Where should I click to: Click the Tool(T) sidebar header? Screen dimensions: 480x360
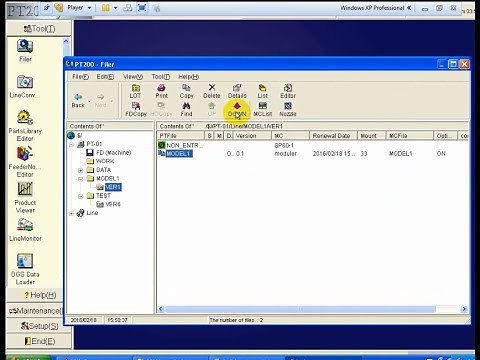pyautogui.click(x=39, y=29)
